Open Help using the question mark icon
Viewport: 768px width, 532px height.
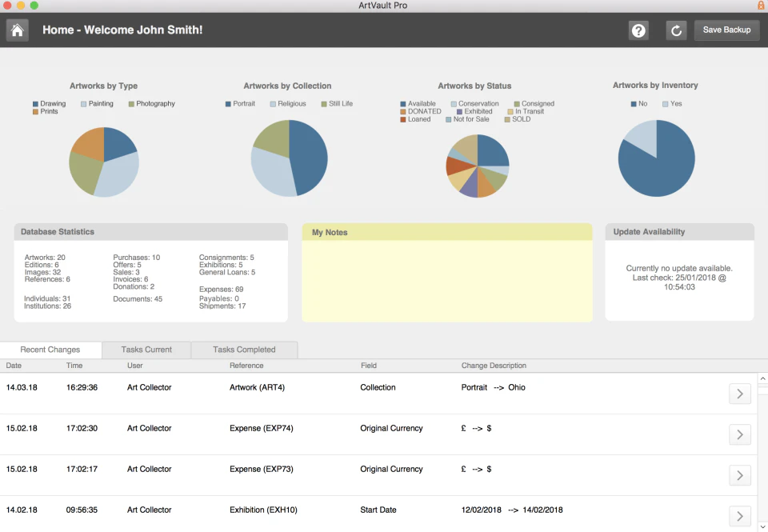pyautogui.click(x=638, y=30)
